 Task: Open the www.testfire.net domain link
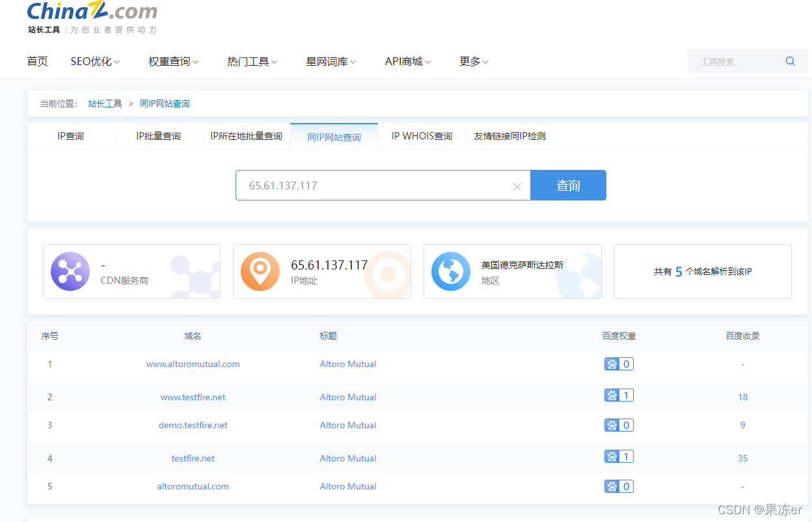pyautogui.click(x=193, y=397)
